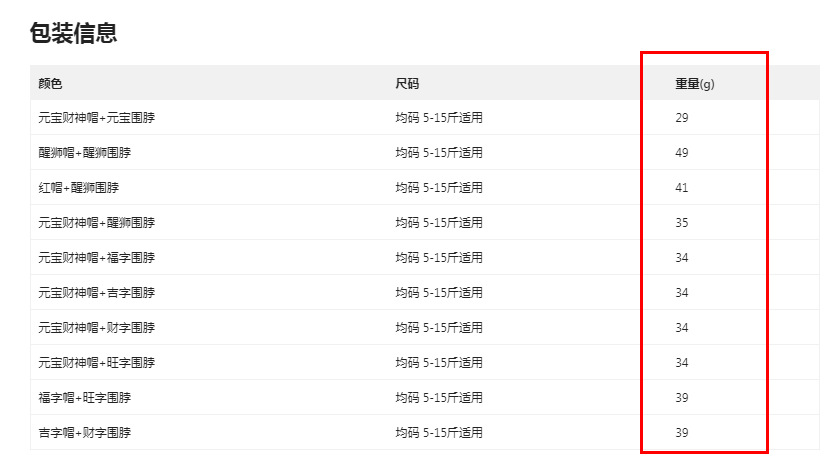
Task: Click the weight value 35
Action: point(682,223)
